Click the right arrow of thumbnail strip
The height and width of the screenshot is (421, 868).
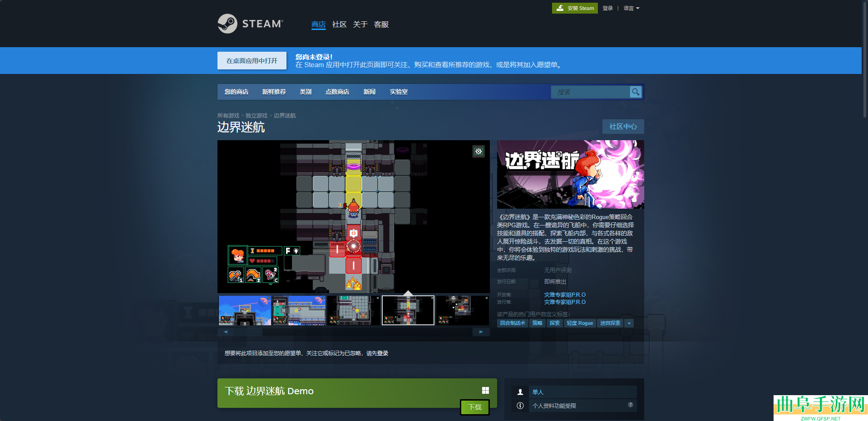coord(481,332)
